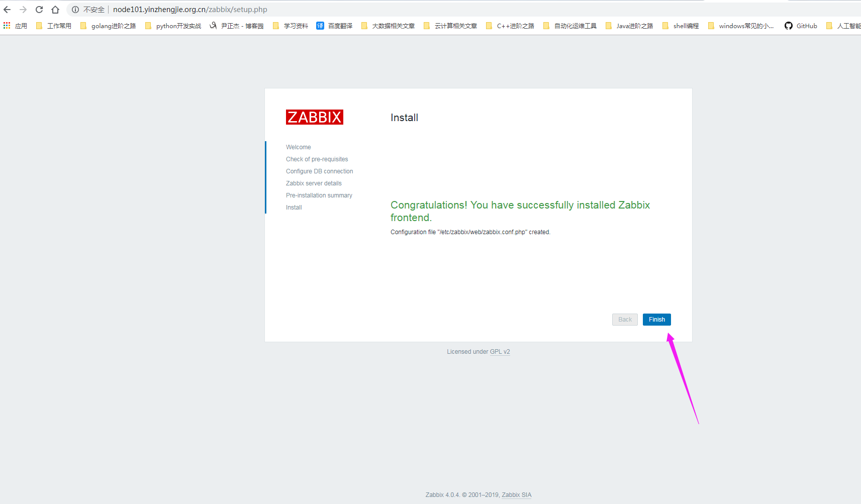Select the Install step in sidebar
Viewport: 861px width, 504px height.
[294, 208]
